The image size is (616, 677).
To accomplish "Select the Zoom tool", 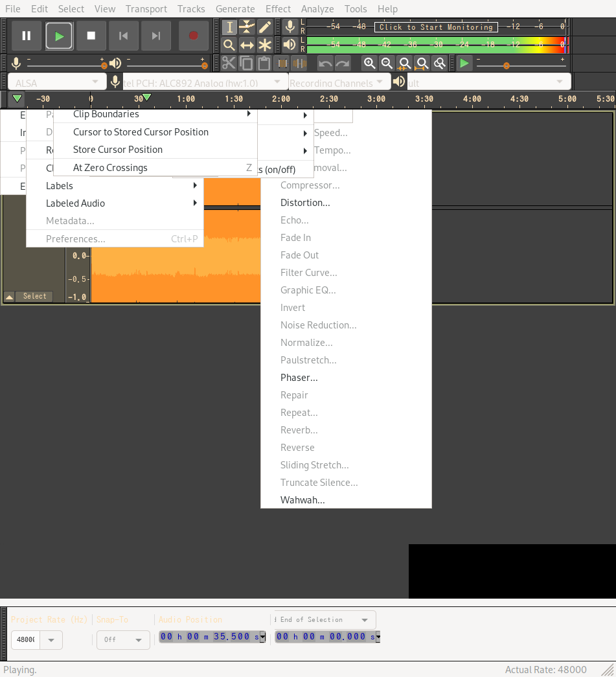I will tap(228, 45).
